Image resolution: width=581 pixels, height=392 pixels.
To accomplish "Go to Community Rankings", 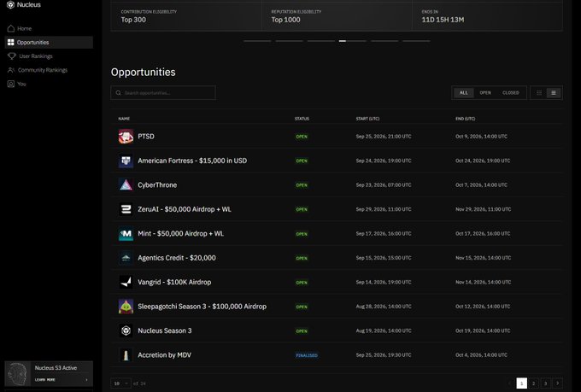I will (x=49, y=70).
